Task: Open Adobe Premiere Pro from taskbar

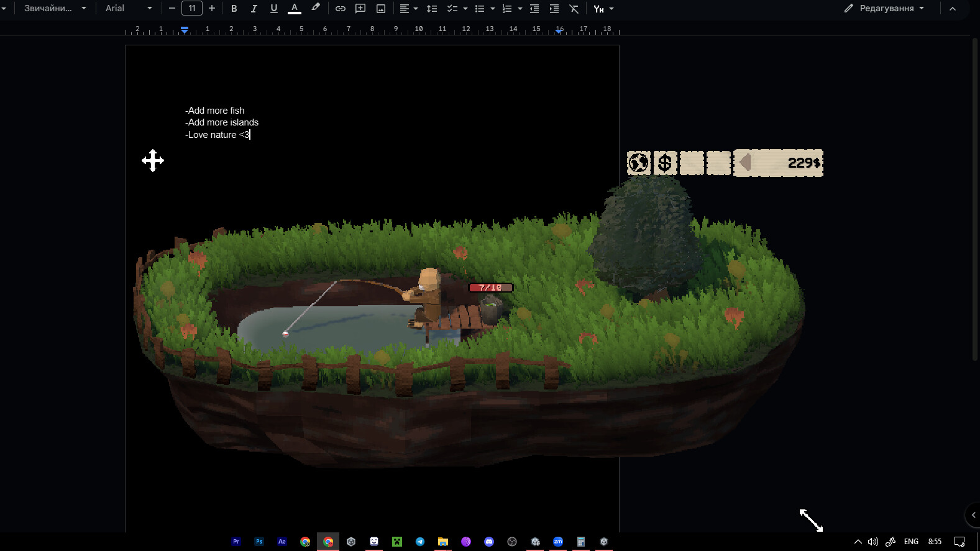Action: click(x=236, y=542)
